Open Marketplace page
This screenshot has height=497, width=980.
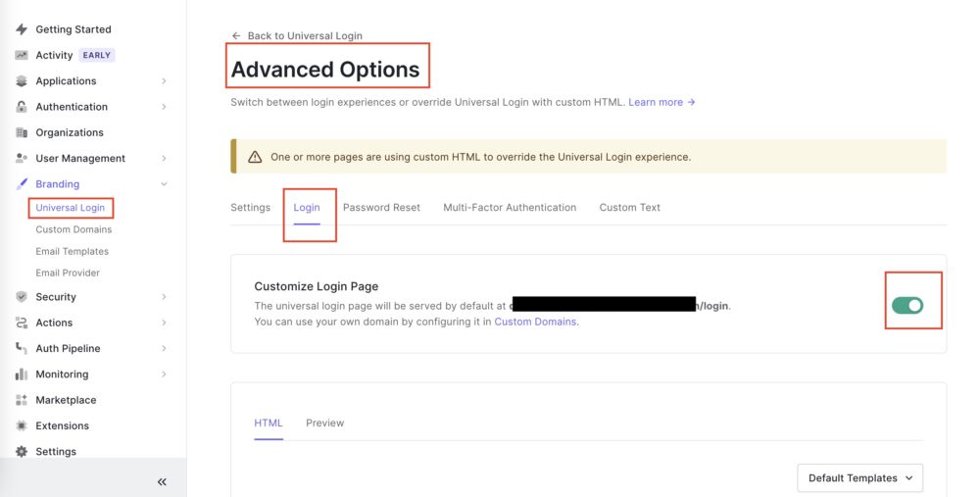click(66, 400)
